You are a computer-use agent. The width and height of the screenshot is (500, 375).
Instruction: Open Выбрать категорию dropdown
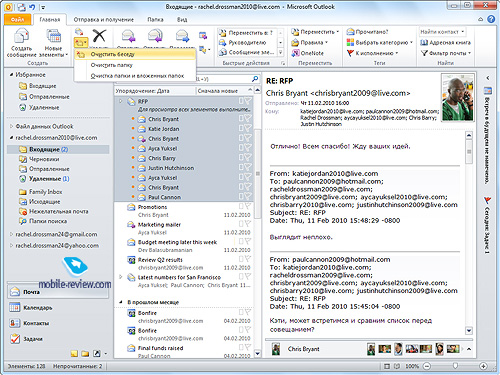coord(380,42)
